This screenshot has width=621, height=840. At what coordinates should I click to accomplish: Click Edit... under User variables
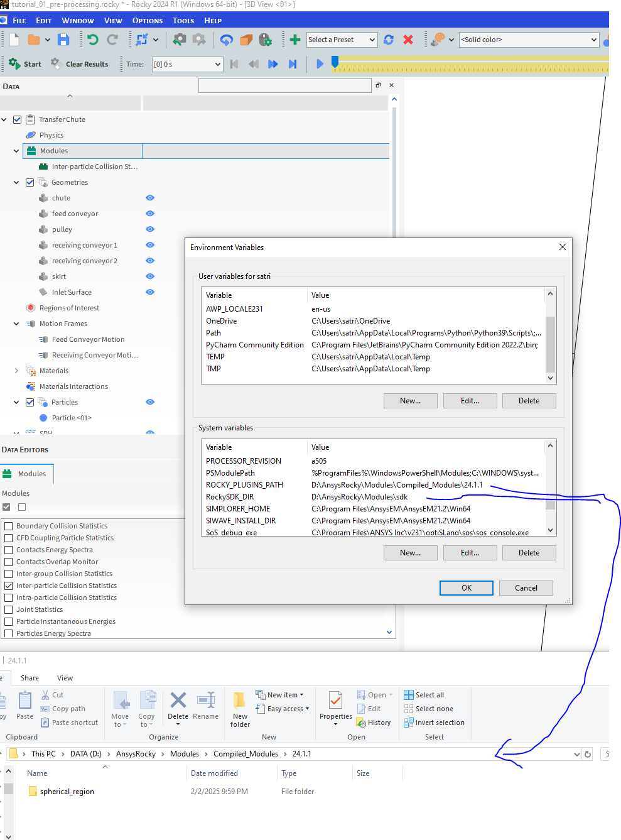point(470,401)
